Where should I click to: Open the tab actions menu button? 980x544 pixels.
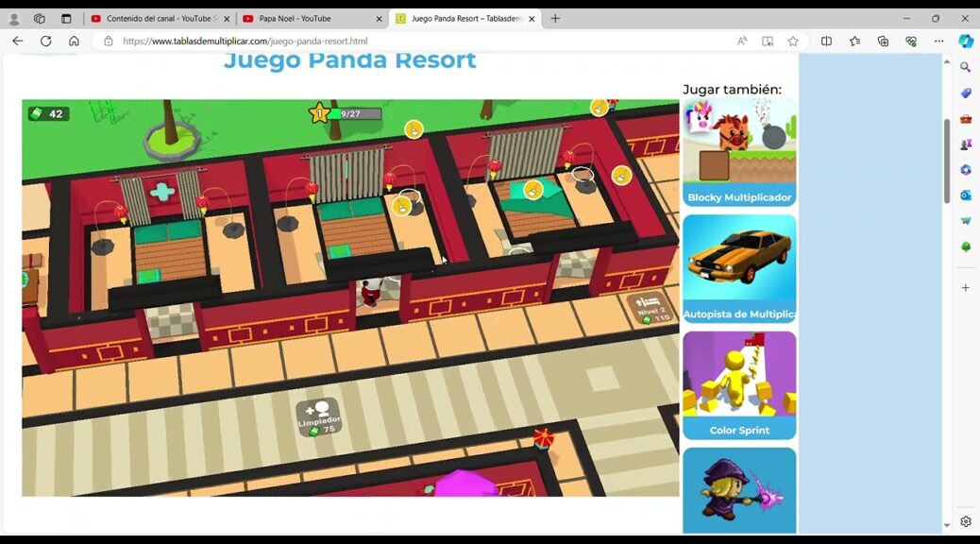point(66,19)
